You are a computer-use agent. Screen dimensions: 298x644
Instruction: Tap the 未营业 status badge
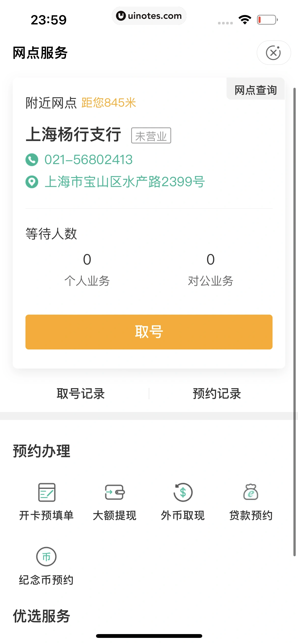point(151,136)
